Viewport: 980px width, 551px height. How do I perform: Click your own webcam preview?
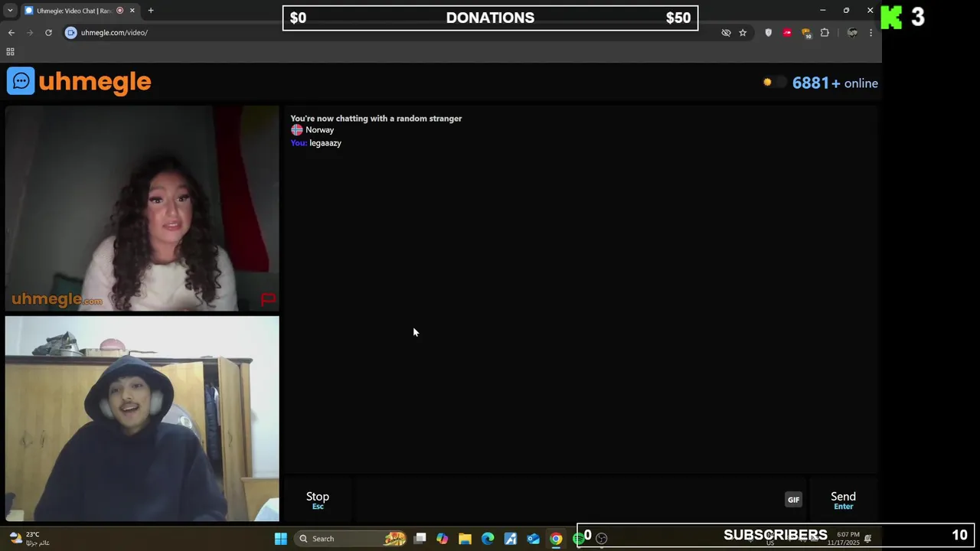click(x=142, y=419)
